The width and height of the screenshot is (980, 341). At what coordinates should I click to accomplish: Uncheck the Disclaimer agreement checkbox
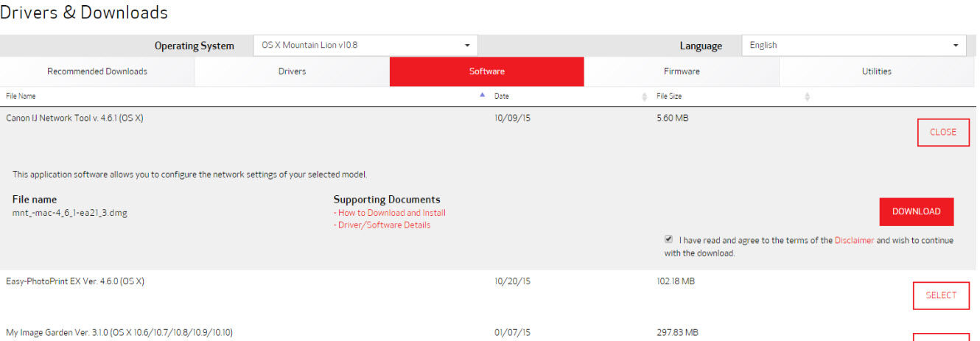coord(668,239)
